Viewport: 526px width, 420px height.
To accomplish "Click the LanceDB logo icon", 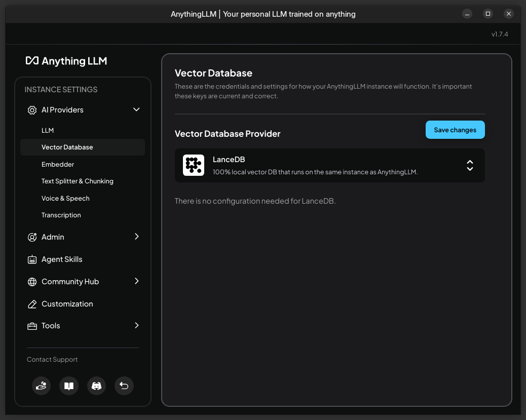I will [194, 165].
